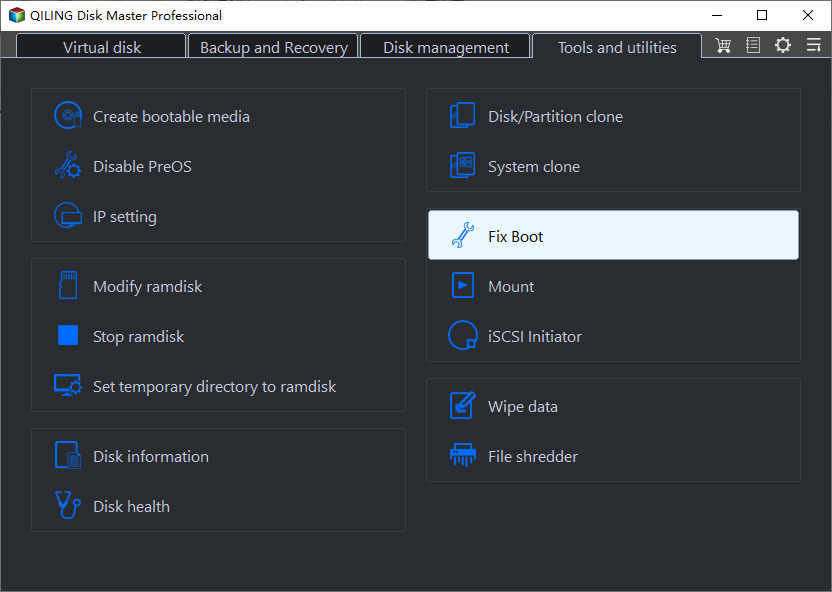Image resolution: width=832 pixels, height=592 pixels.
Task: Maximize the QILING Disk Master window
Action: pyautogui.click(x=762, y=15)
